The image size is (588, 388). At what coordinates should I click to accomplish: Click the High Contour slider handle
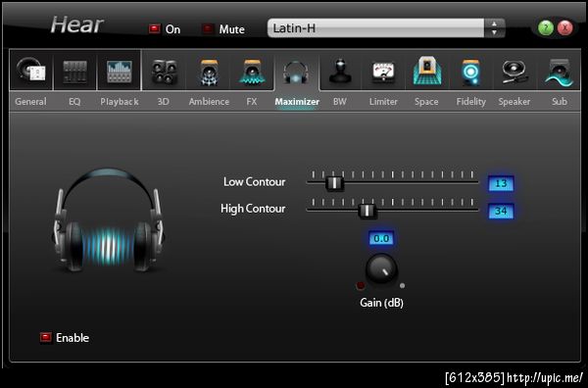coord(367,211)
